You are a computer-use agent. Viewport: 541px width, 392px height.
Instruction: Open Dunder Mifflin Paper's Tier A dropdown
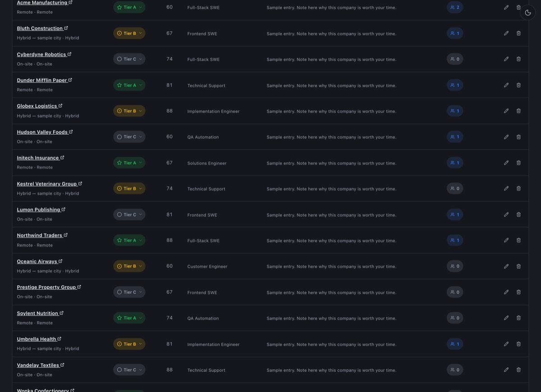click(129, 85)
